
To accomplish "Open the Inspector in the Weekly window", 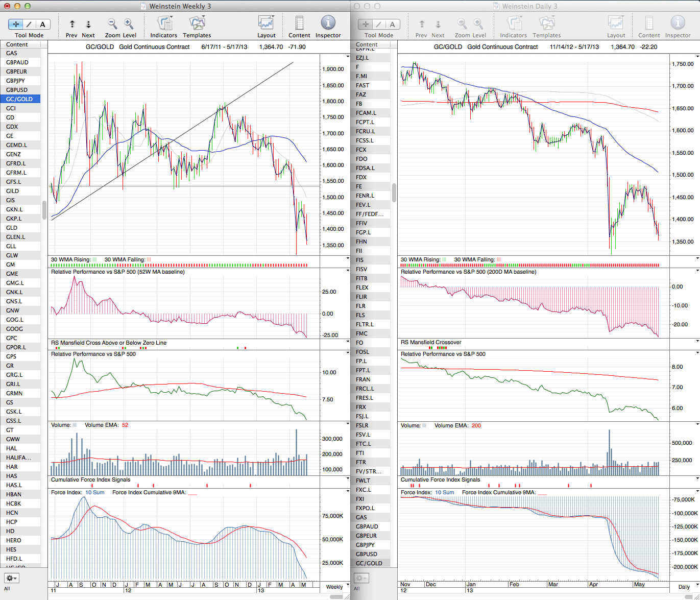I will pyautogui.click(x=328, y=23).
